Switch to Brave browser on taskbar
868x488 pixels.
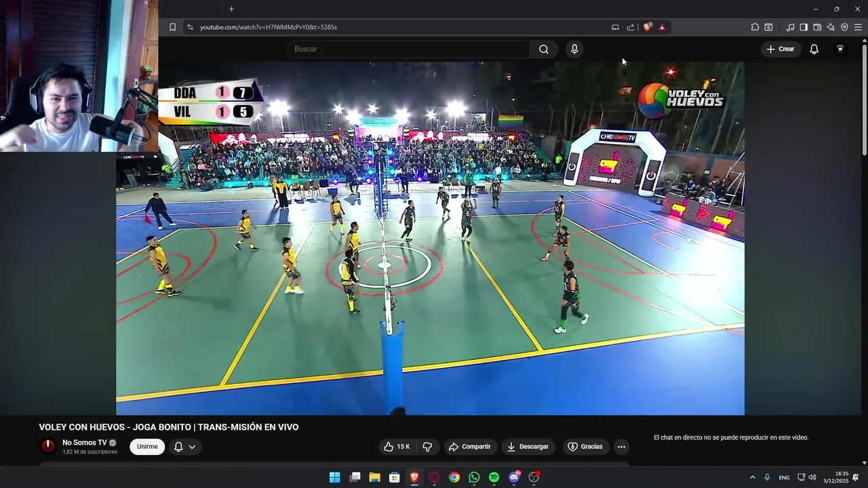coord(414,477)
